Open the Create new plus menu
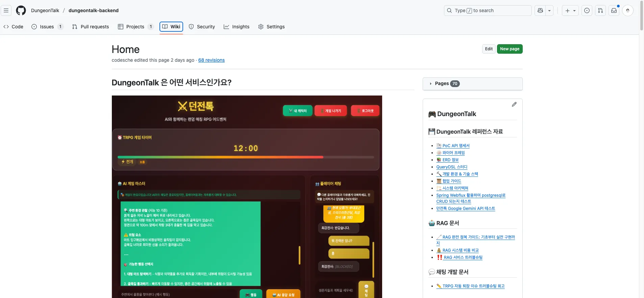 click(x=570, y=10)
